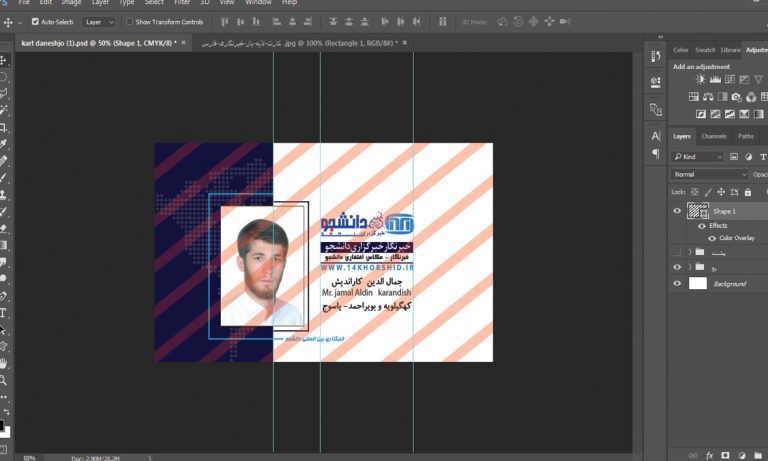This screenshot has width=768, height=461.
Task: Select the Clone Stamp tool
Action: click(3, 194)
